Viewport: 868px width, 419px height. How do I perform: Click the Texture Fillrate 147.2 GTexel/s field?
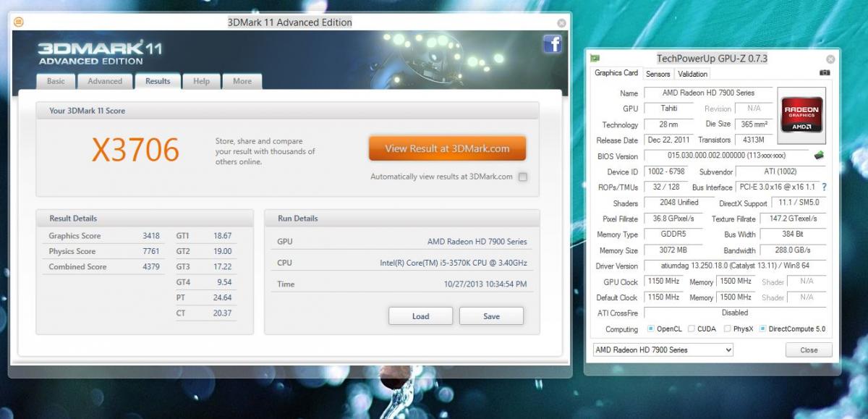793,219
